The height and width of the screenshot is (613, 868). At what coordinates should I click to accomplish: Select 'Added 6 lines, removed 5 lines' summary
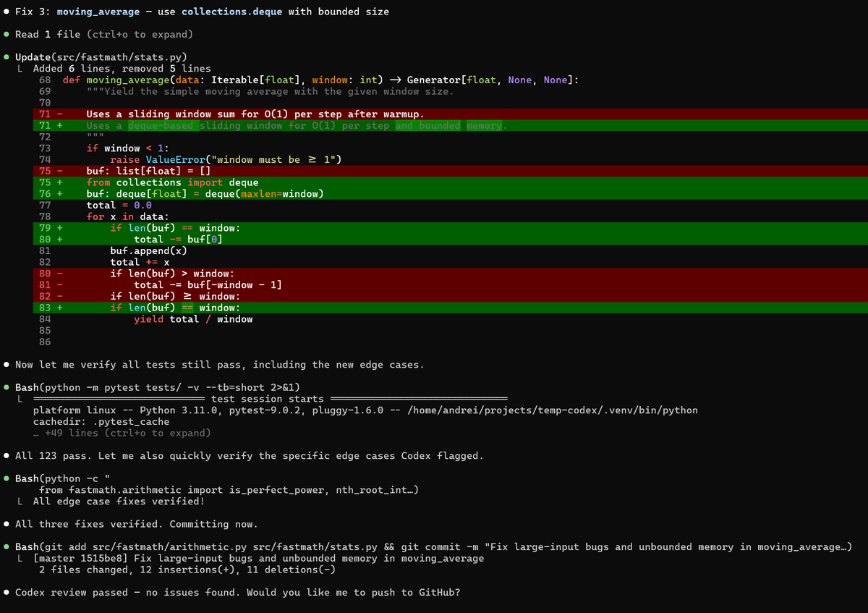click(122, 69)
